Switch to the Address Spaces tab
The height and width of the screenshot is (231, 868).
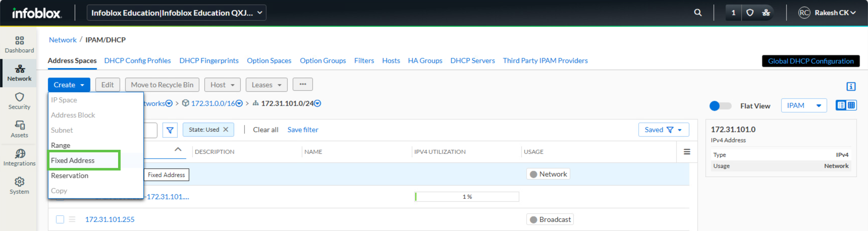(72, 61)
